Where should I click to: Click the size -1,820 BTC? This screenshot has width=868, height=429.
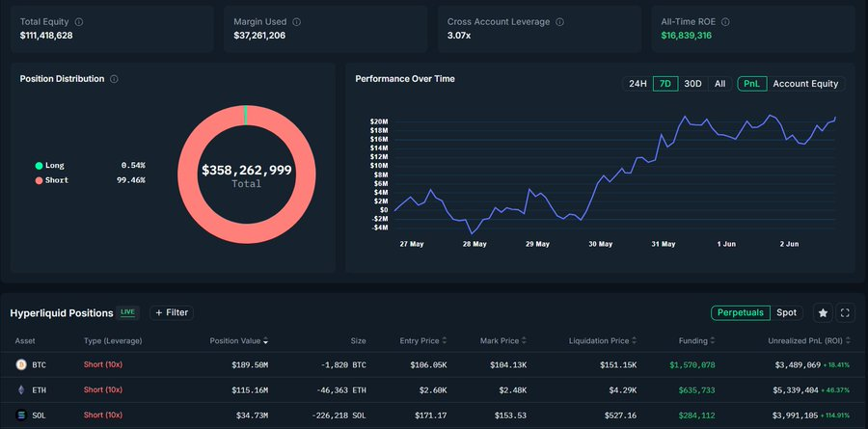click(342, 365)
